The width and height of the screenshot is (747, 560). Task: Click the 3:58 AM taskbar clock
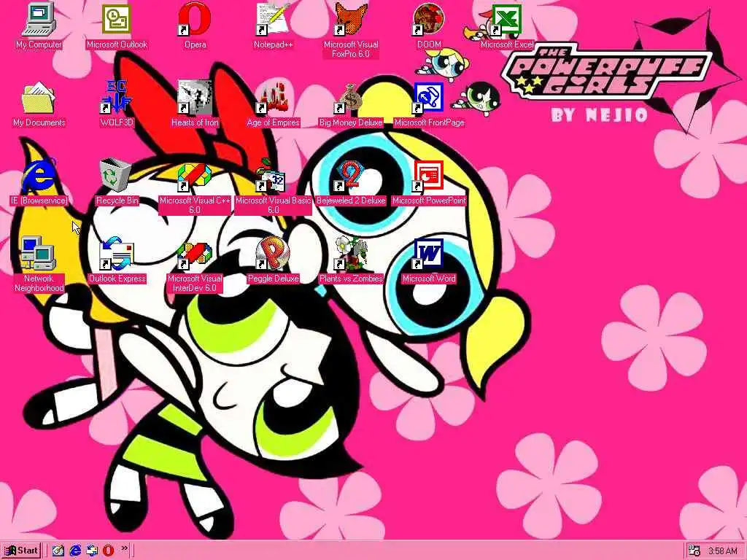point(723,551)
